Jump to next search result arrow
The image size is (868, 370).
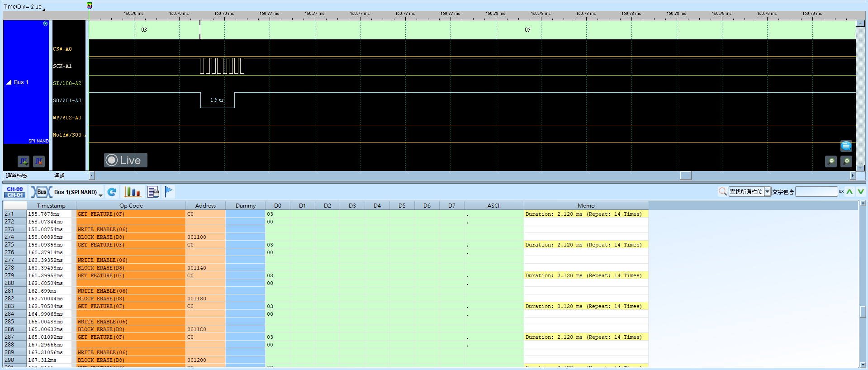point(861,192)
